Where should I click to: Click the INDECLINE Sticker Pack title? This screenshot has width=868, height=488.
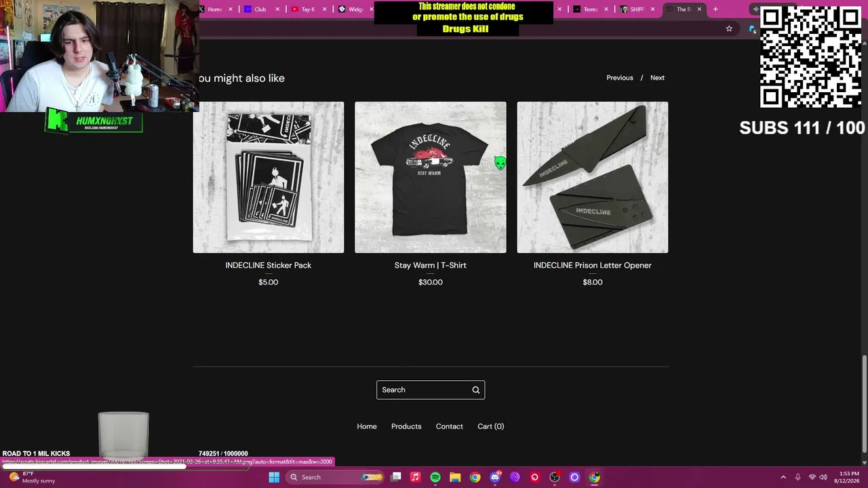click(x=269, y=265)
